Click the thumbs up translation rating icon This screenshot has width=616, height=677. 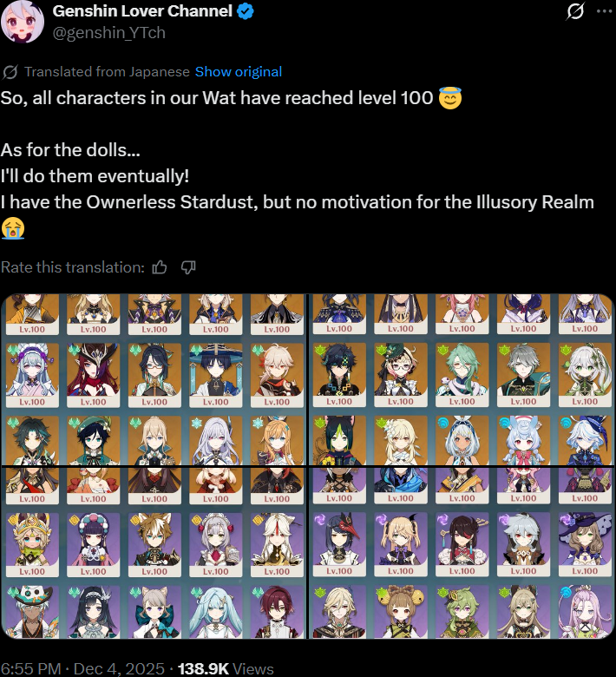[160, 267]
